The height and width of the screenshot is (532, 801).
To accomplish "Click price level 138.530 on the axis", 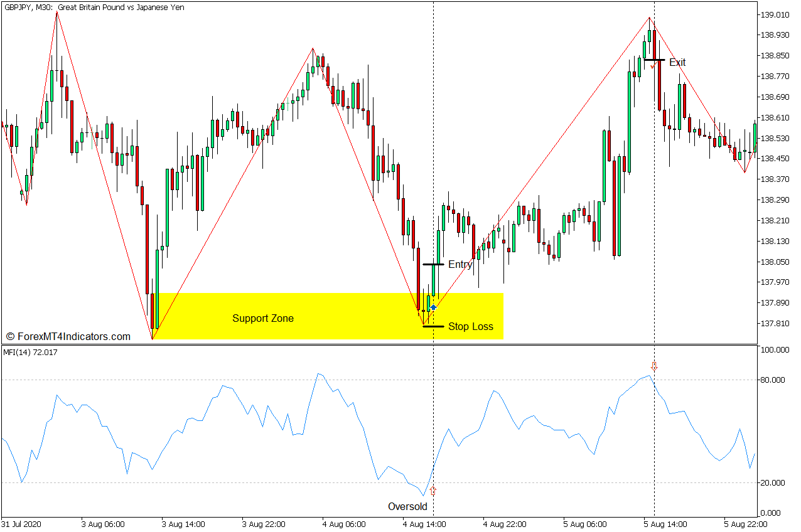I will [x=775, y=138].
